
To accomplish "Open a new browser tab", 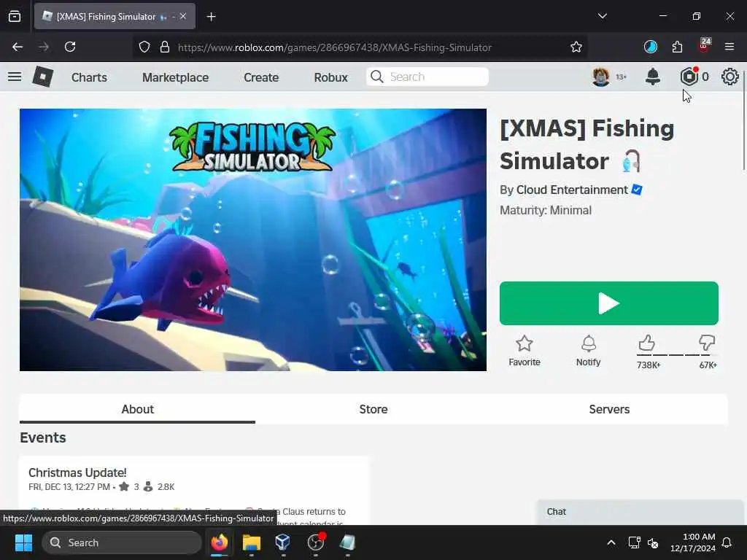I will click(x=211, y=17).
